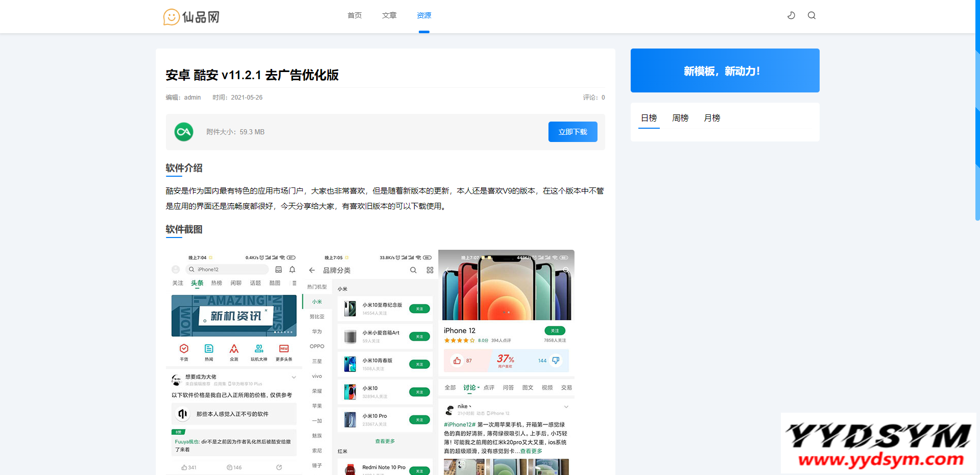Switch to the 周榜 ranking tab
Screen dimensions: 980x475
[x=680, y=117]
